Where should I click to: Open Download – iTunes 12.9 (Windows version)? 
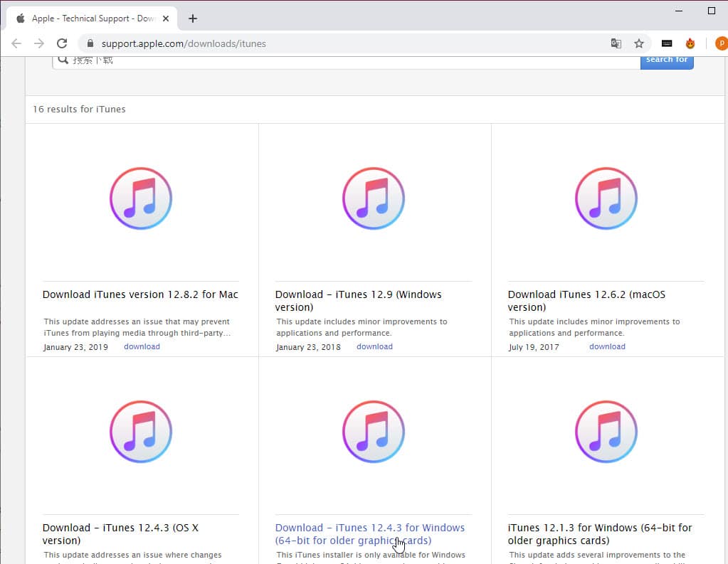point(359,301)
